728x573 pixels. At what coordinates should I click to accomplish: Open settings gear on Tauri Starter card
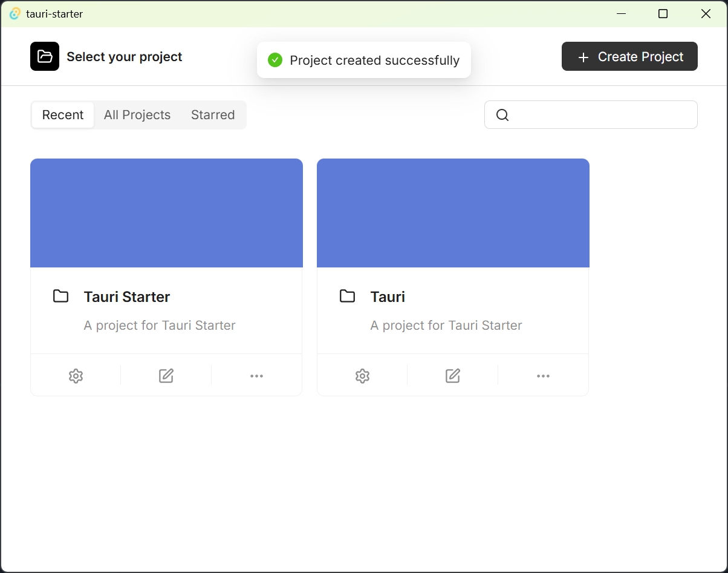[x=76, y=376]
